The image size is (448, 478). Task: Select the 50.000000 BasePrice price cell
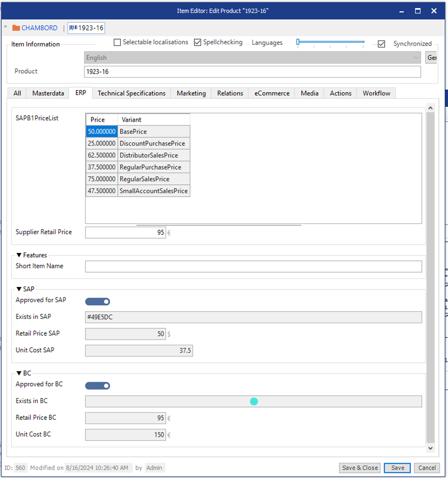pyautogui.click(x=102, y=131)
